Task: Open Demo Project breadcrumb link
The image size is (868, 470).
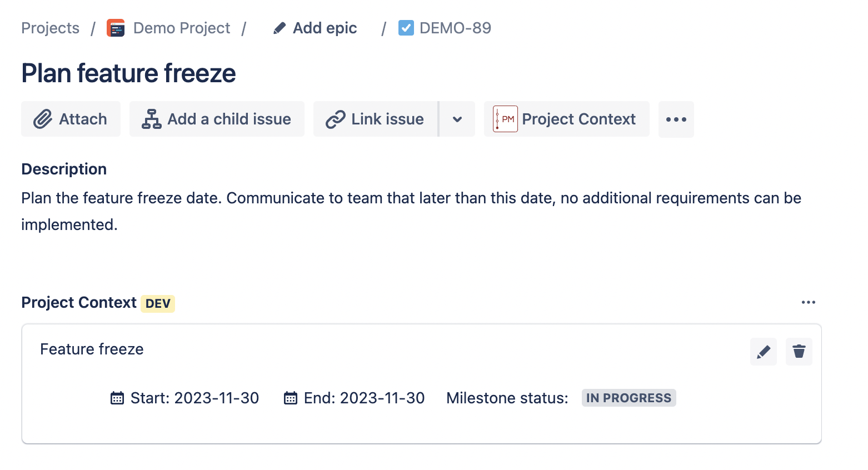Action: [x=182, y=28]
